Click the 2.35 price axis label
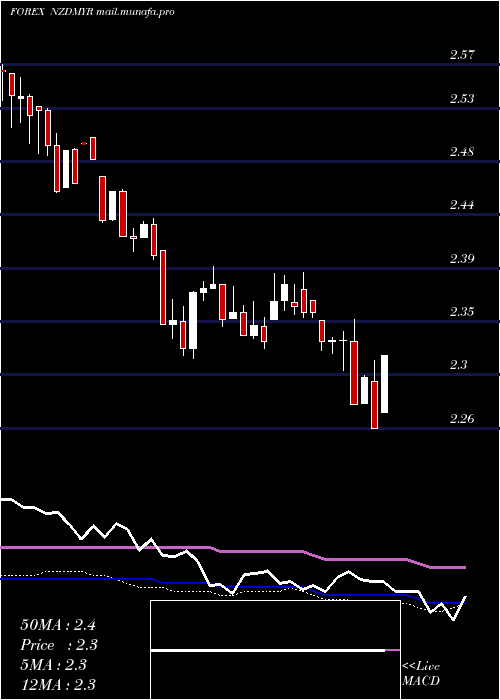This screenshot has width=500, height=700. [462, 312]
